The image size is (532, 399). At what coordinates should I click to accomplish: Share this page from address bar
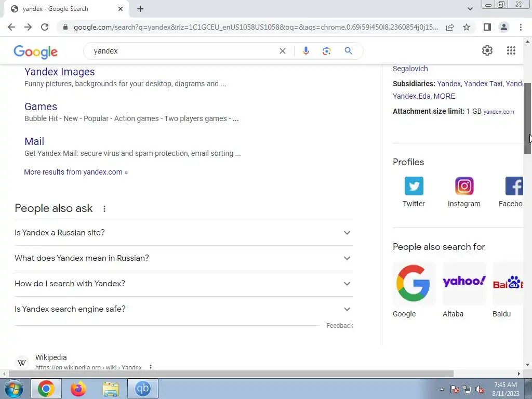450,27
